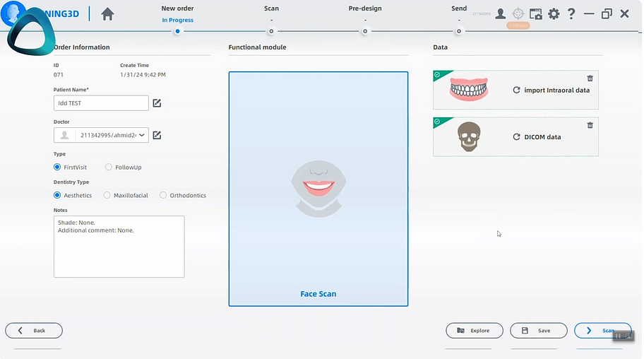Jump to the Pre-design workflow step
The height and width of the screenshot is (359, 644).
pos(365,30)
